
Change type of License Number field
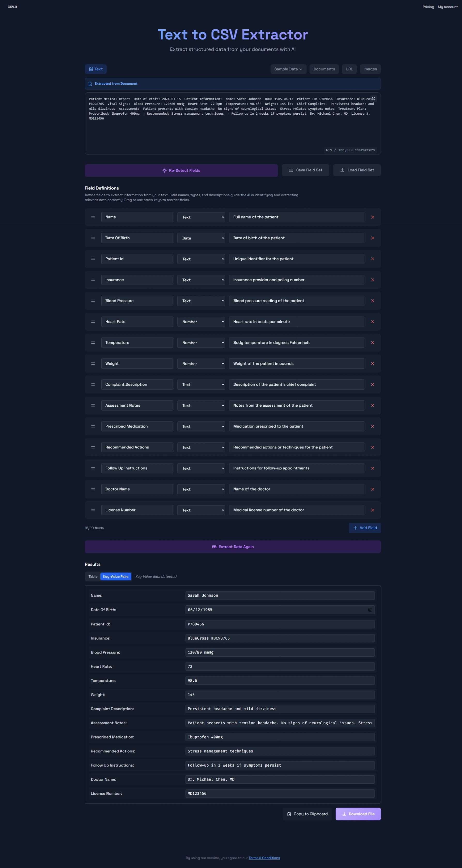201,510
